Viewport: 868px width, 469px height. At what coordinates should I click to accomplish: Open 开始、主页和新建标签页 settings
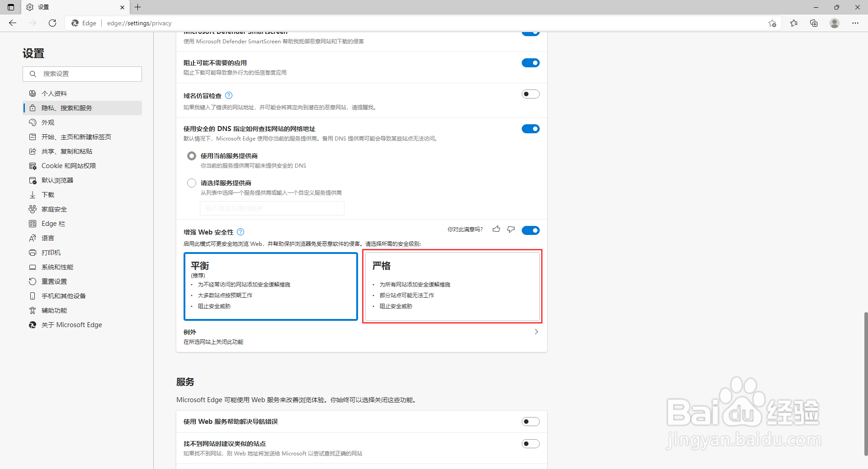[x=82, y=137]
